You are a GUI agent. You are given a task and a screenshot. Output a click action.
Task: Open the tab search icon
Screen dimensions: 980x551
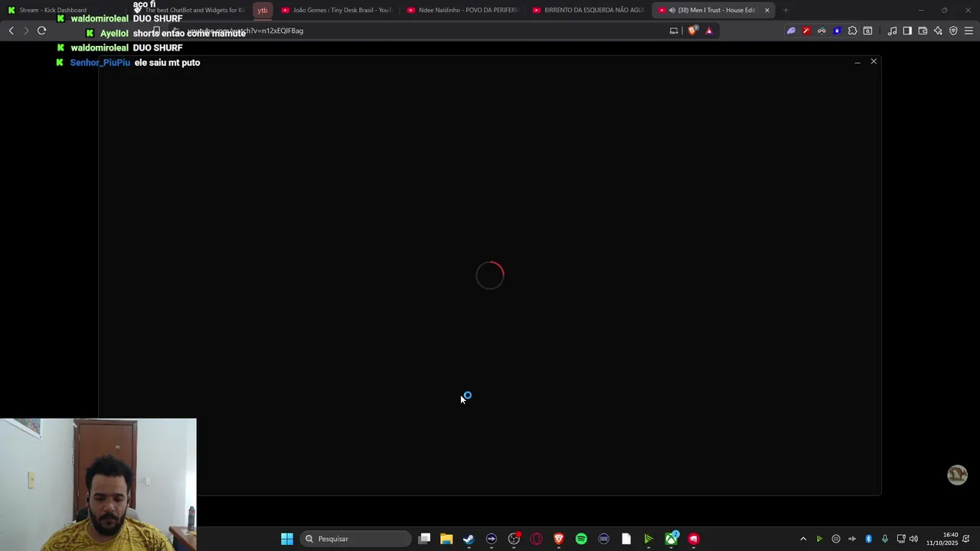point(867,31)
